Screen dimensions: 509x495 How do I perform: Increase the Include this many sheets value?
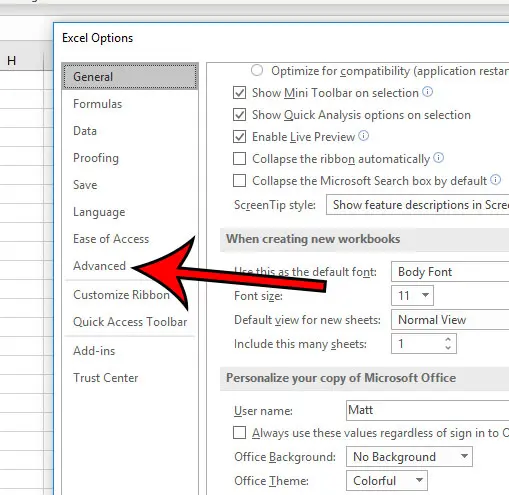point(448,339)
